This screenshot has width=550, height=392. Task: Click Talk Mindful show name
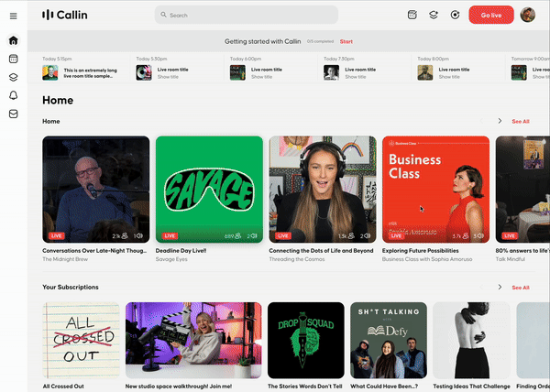[510, 259]
